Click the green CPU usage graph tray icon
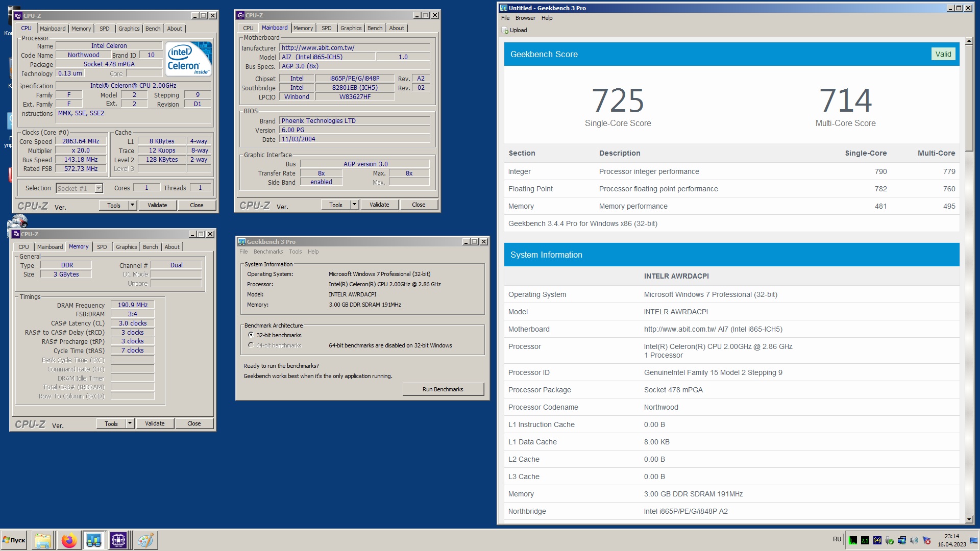The width and height of the screenshot is (980, 551). 853,540
